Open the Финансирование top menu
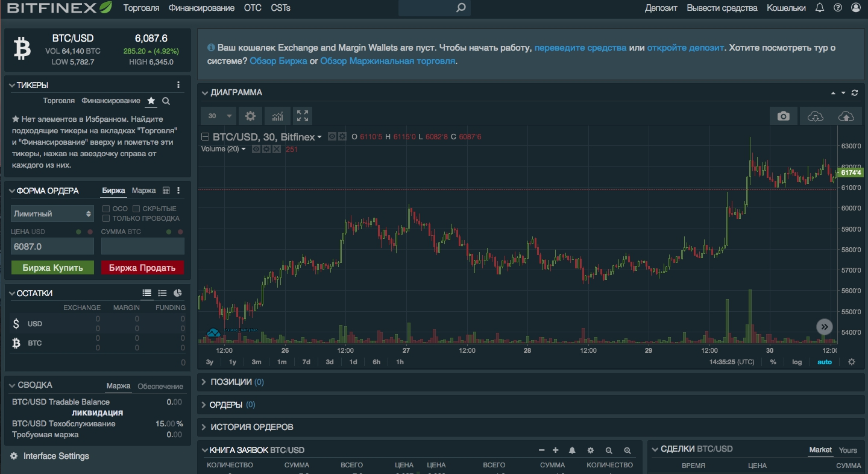The width and height of the screenshot is (868, 474). click(201, 8)
